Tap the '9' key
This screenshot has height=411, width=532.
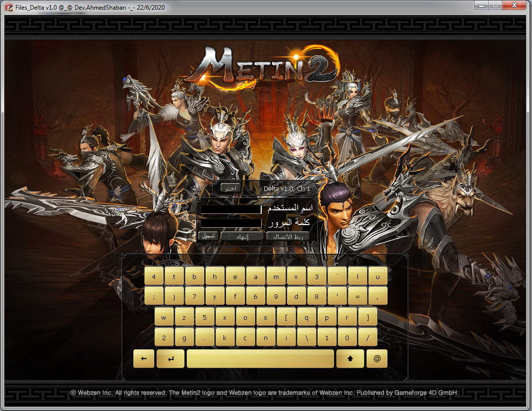coord(276,296)
